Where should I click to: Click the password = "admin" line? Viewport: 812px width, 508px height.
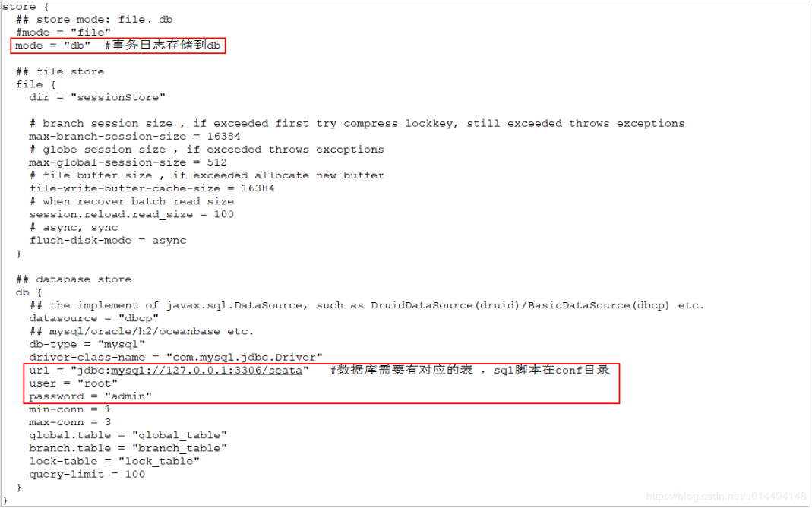pyautogui.click(x=90, y=396)
